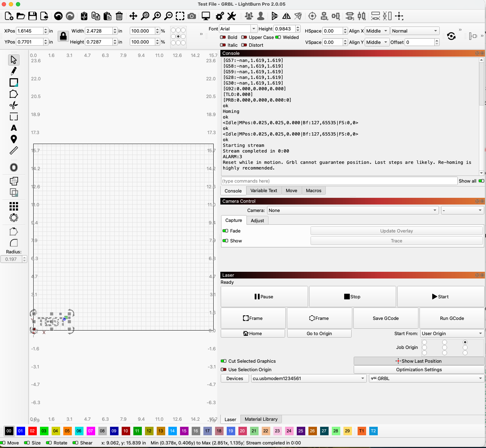Screen dimensions: 486x448
Task: Click the Camera capture toolbar icon
Action: (x=192, y=16)
